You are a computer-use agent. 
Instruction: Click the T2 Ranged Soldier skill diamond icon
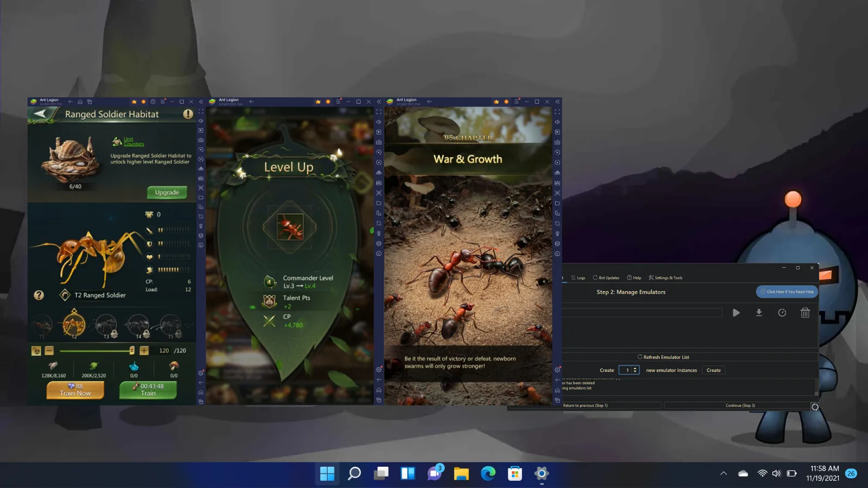click(x=65, y=295)
